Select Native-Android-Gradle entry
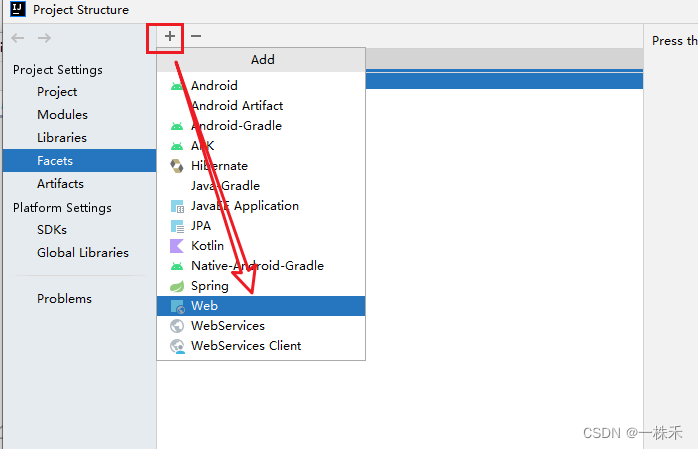698x449 pixels. (x=261, y=266)
